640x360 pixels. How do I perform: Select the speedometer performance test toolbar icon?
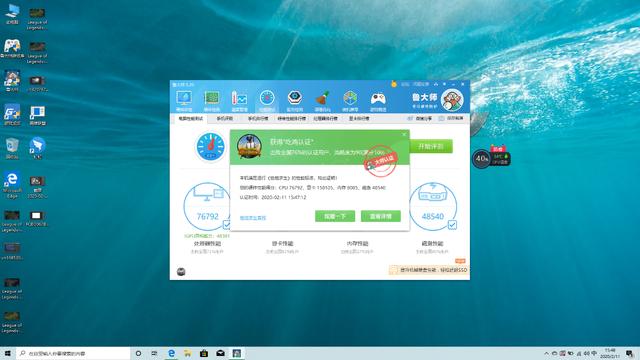267,100
